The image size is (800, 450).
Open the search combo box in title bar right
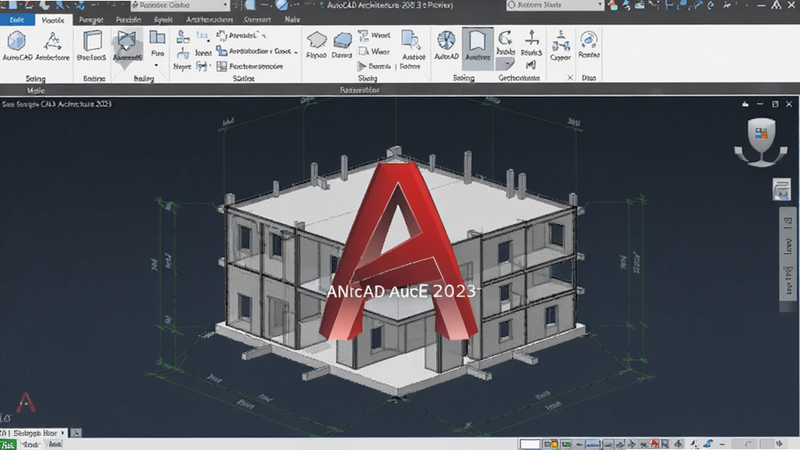pos(555,5)
